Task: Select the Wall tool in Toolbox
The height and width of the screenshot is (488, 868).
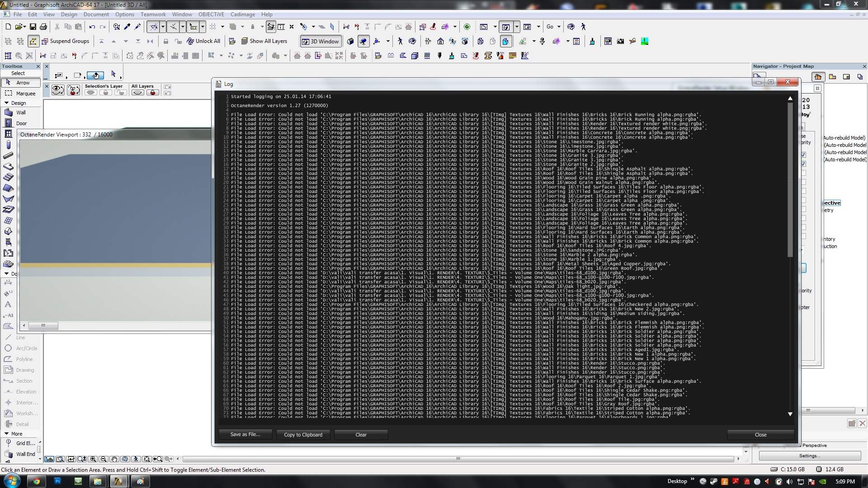Action: tap(21, 113)
